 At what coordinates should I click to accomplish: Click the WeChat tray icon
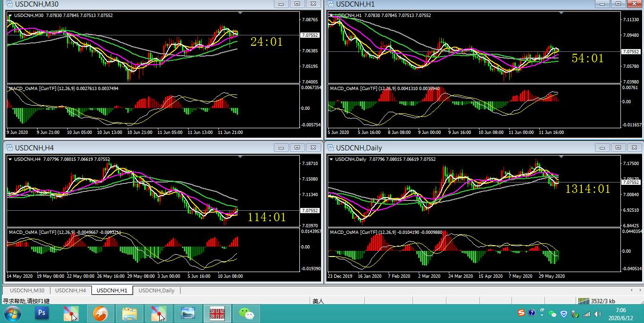point(552,314)
